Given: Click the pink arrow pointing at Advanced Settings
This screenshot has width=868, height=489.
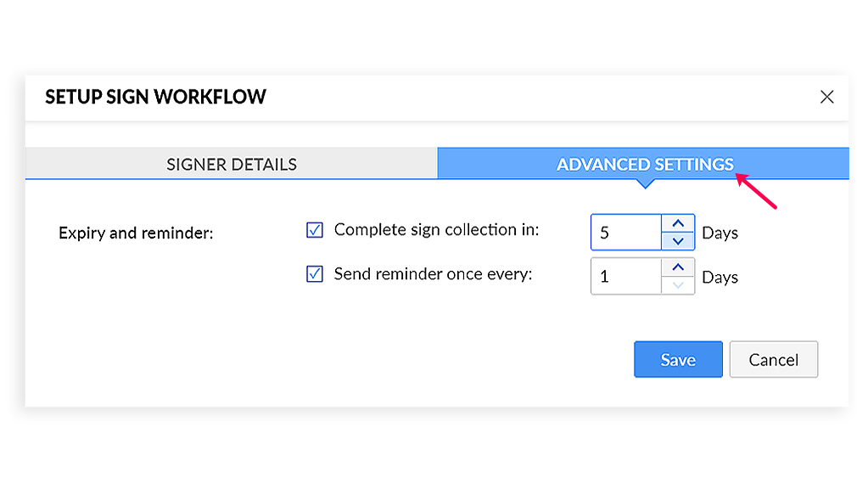Looking at the screenshot, I should pos(757,190).
